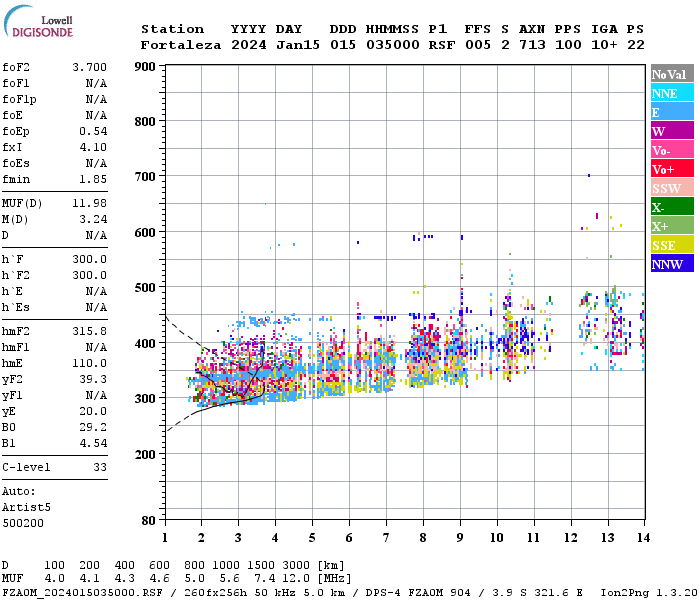
Task: Click the MUF(D) value 11.98
Action: (89, 204)
